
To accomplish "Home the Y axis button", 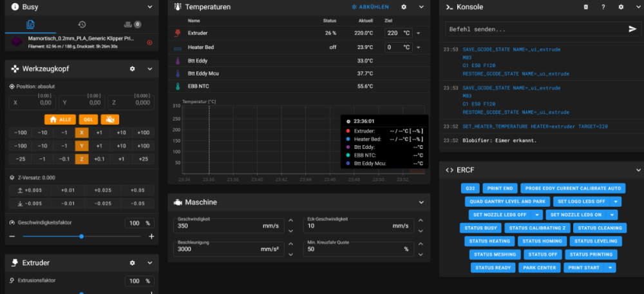I will pos(82,146).
